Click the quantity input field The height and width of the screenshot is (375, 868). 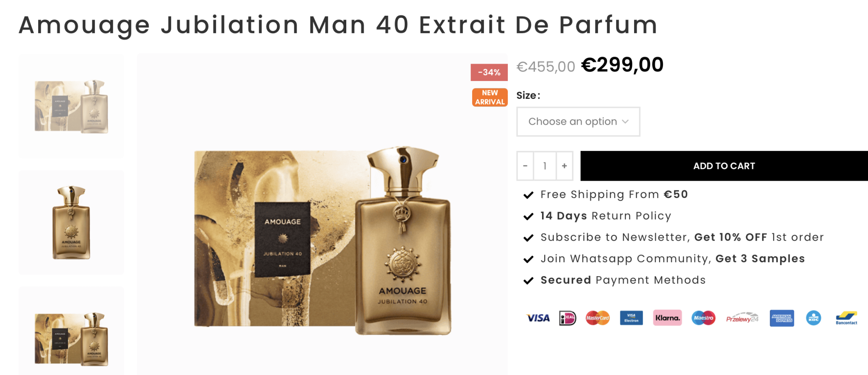(545, 166)
